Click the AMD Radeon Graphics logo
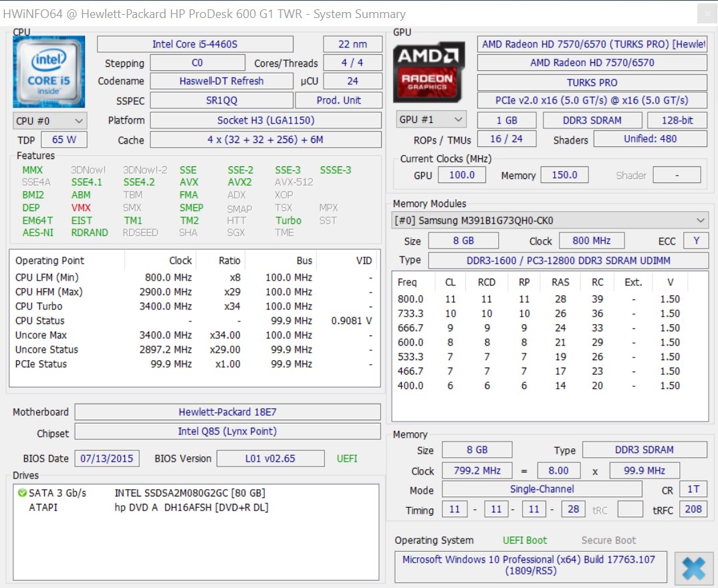718x588 pixels. [x=429, y=72]
